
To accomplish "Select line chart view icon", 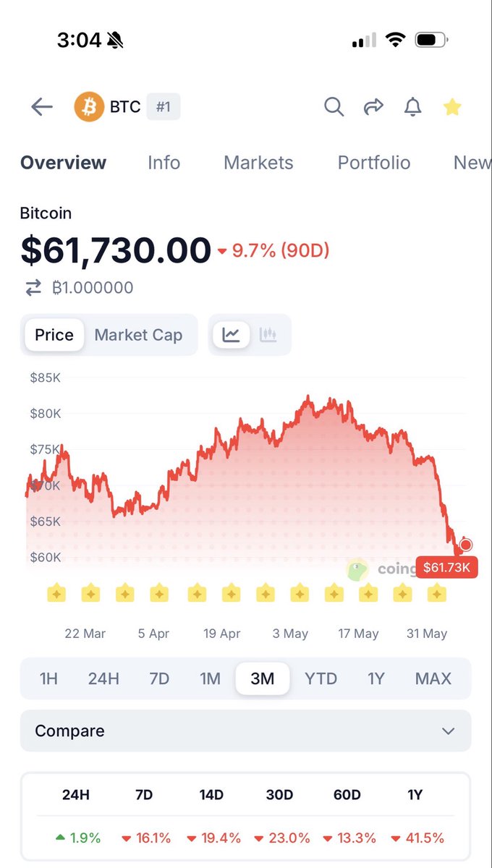I will click(231, 335).
